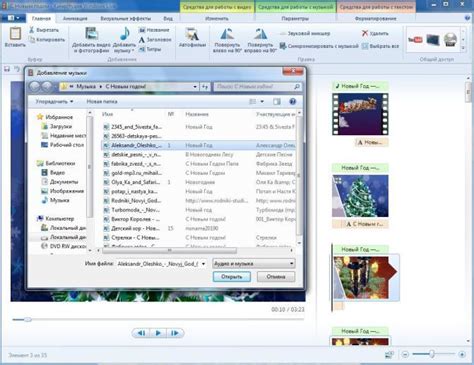Click the Удалить delete icon
This screenshot has height=365, width=474.
pyautogui.click(x=365, y=33)
